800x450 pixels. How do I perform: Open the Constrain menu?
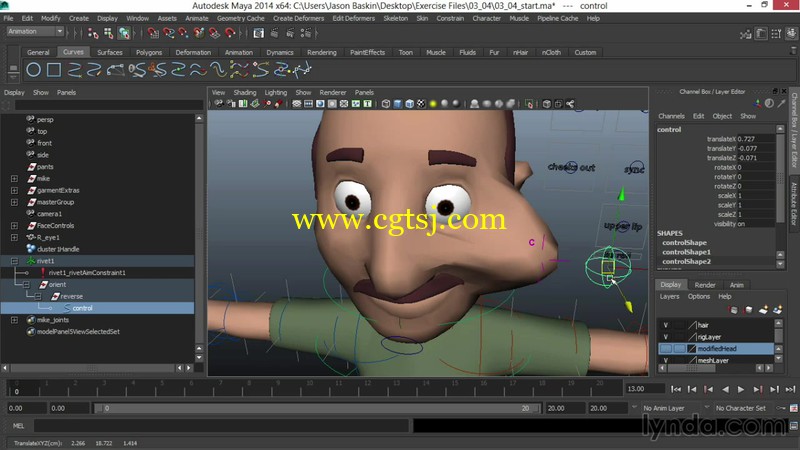click(450, 18)
